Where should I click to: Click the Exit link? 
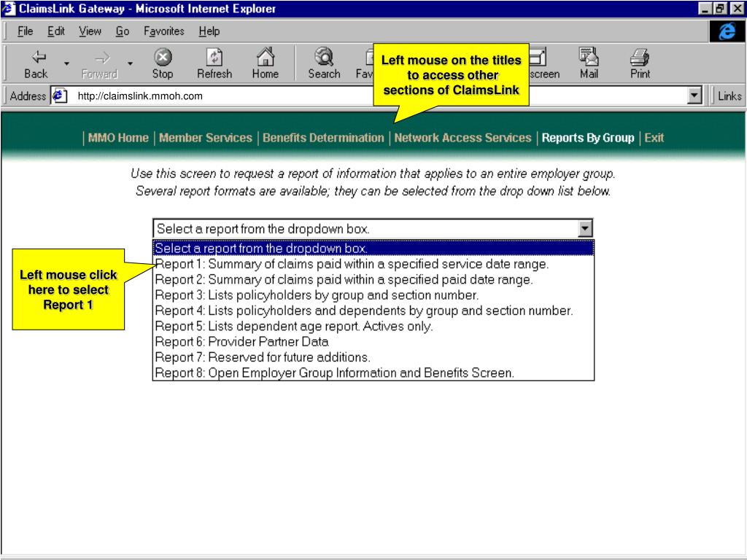[654, 138]
